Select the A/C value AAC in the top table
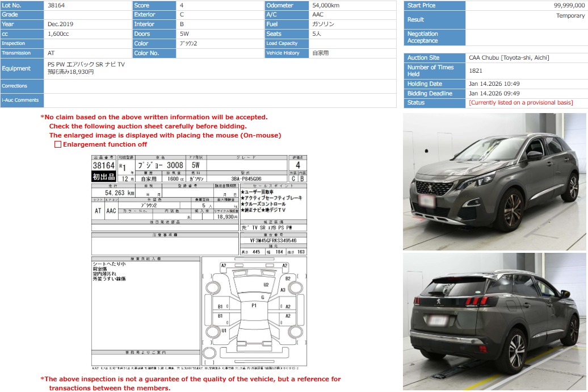588x392 pixels. point(318,15)
